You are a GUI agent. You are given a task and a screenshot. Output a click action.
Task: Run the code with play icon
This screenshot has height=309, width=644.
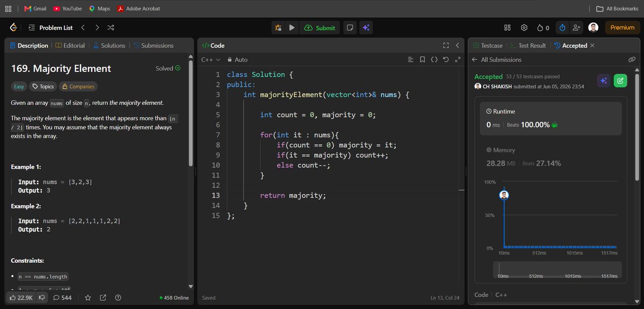pyautogui.click(x=291, y=27)
